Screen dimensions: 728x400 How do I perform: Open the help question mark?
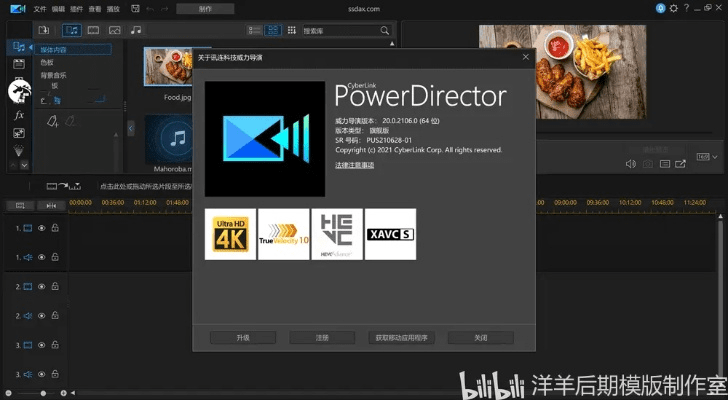point(686,8)
